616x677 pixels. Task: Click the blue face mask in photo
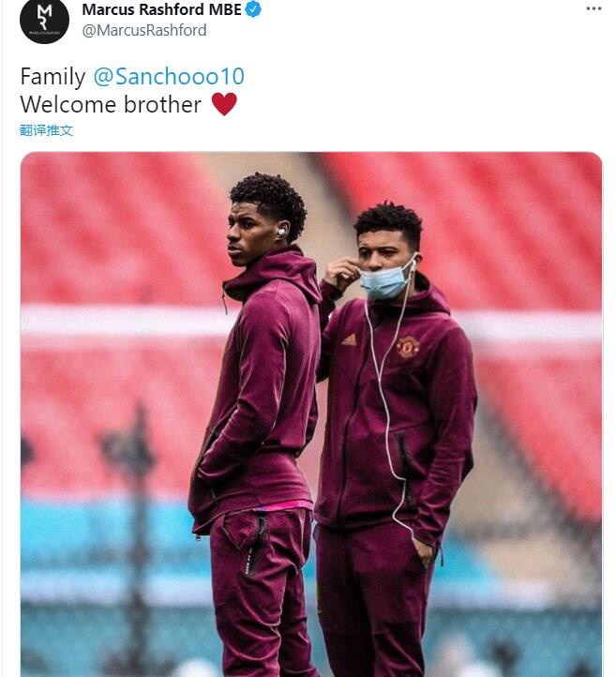386,280
